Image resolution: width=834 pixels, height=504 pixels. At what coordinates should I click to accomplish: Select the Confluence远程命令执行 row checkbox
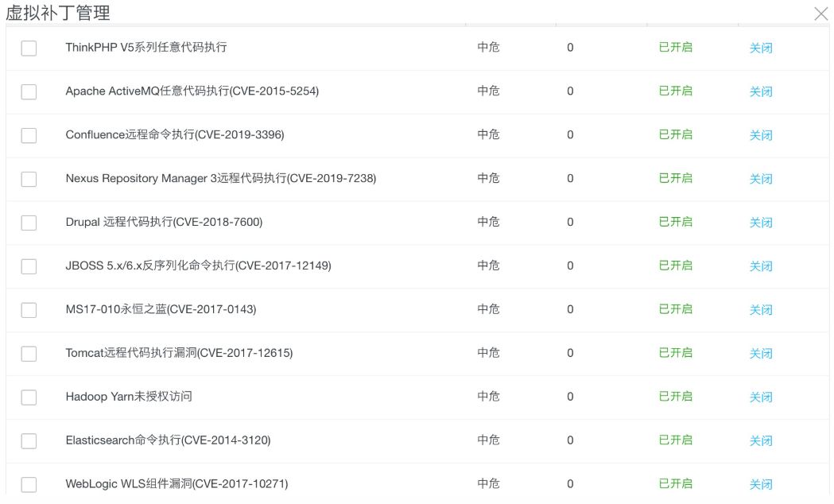29,135
